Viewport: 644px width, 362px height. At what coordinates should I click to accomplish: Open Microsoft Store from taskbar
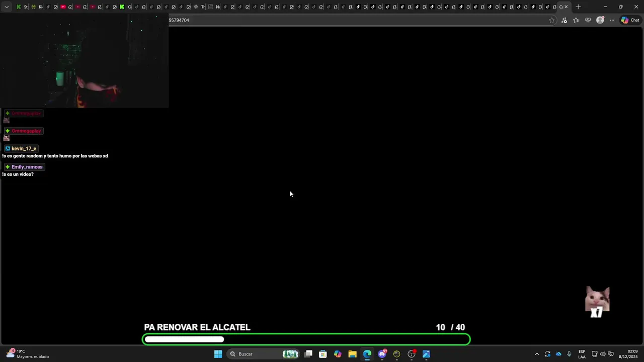coord(323,354)
